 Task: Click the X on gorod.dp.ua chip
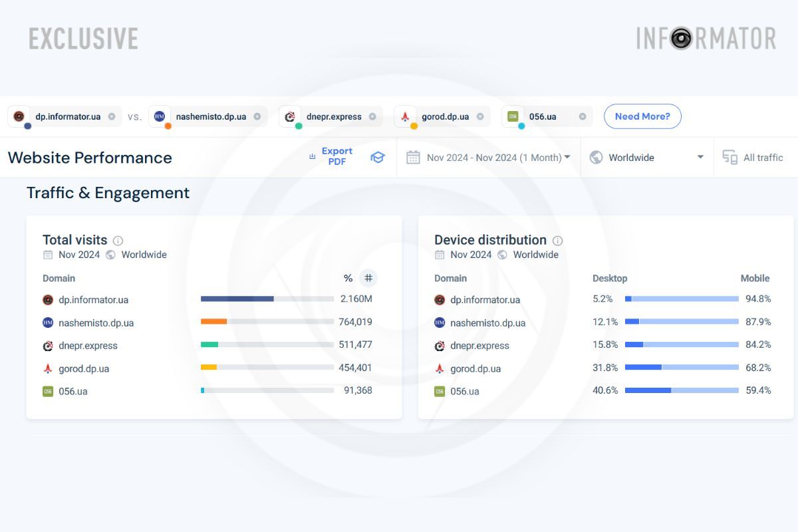pos(480,116)
